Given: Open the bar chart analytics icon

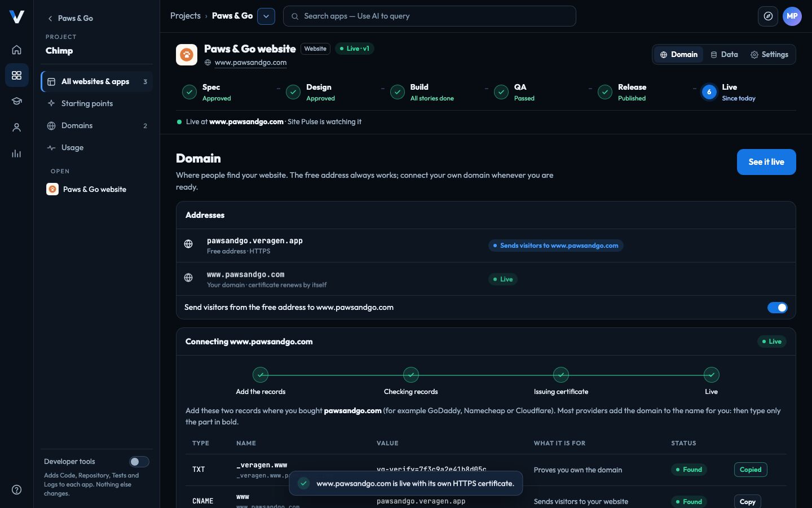Looking at the screenshot, I should coord(16,154).
